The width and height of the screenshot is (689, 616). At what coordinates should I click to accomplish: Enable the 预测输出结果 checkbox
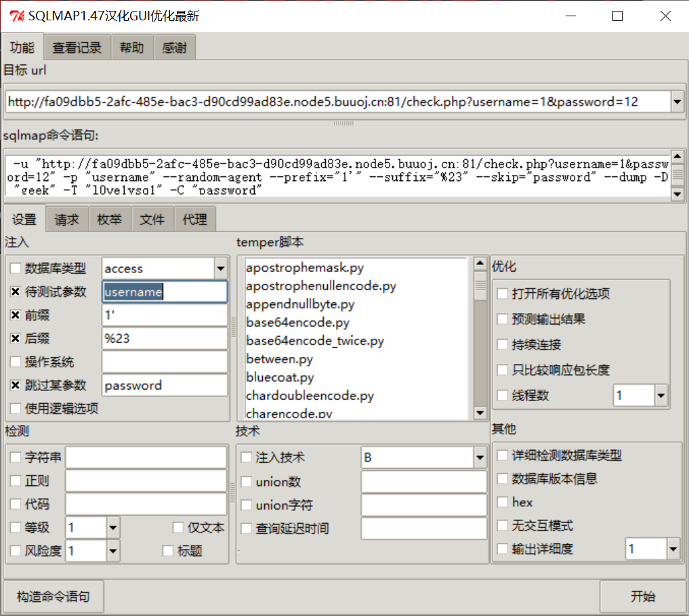(502, 319)
